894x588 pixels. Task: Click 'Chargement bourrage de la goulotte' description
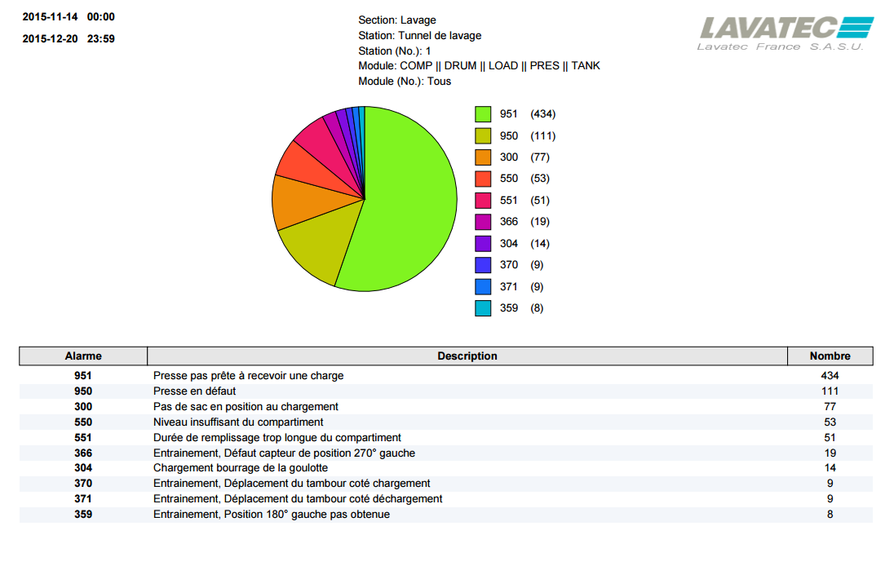241,468
